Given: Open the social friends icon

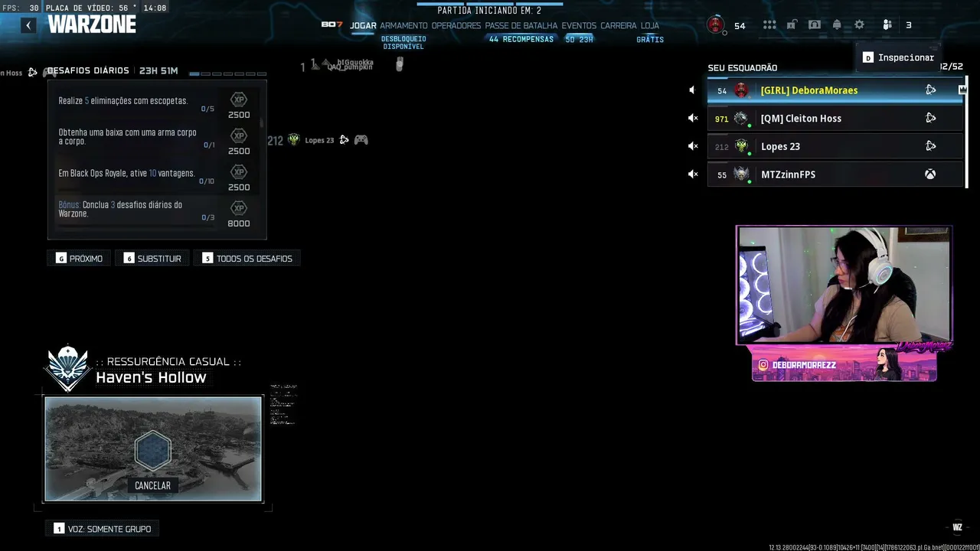Looking at the screenshot, I should (x=887, y=25).
